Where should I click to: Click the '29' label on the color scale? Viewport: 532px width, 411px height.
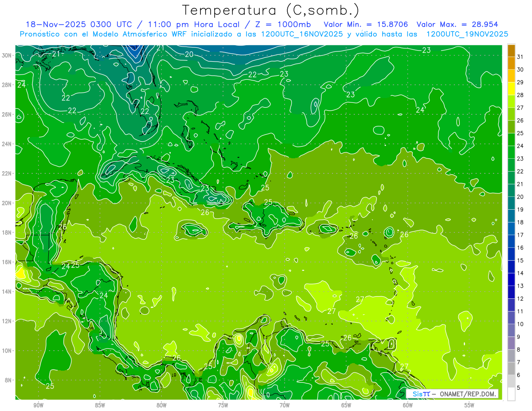pyautogui.click(x=520, y=82)
